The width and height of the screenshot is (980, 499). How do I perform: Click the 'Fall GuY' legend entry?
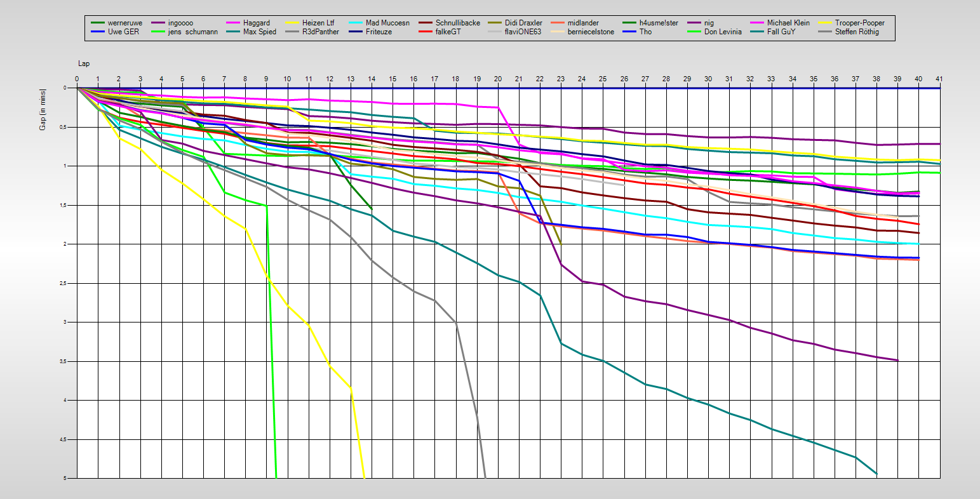coord(781,32)
